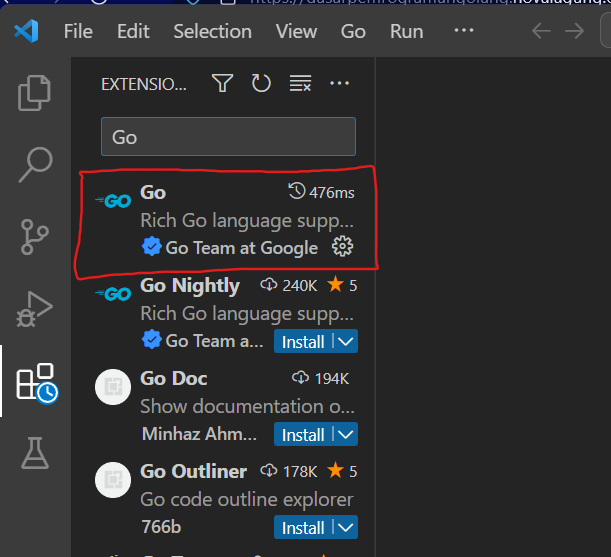
Task: Open the Selection menu
Action: coord(213,31)
